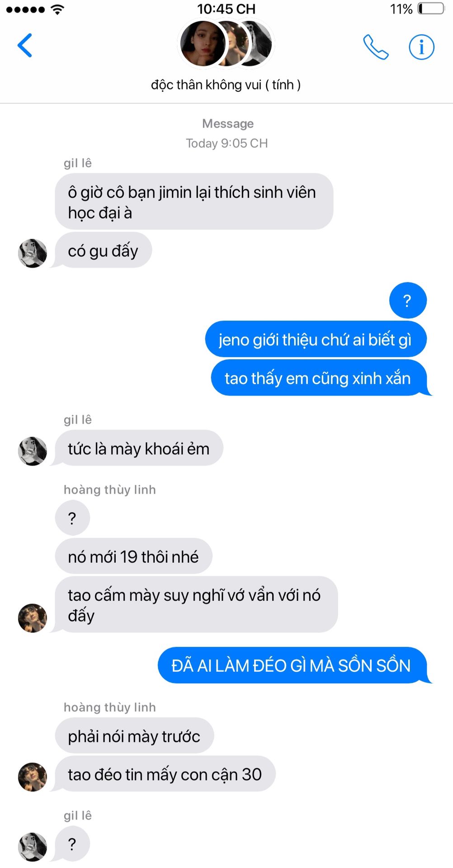Start a call with phone icon
The image size is (453, 868).
(376, 47)
